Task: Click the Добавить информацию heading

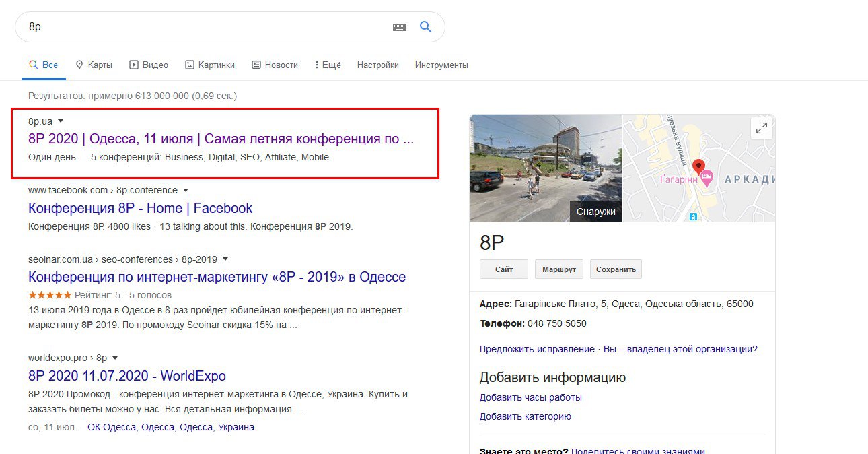Action: click(x=553, y=377)
